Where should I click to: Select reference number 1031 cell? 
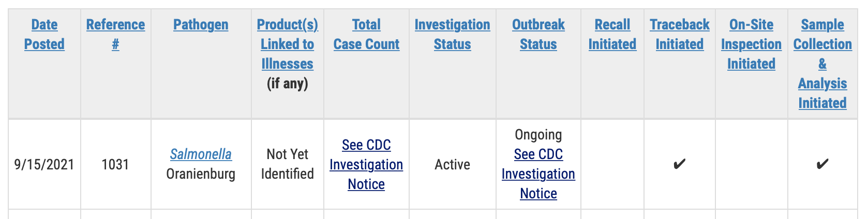115,164
